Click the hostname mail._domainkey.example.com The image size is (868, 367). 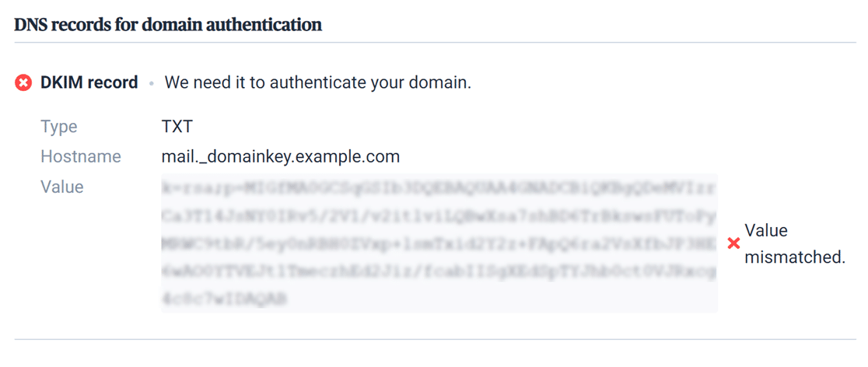(281, 157)
